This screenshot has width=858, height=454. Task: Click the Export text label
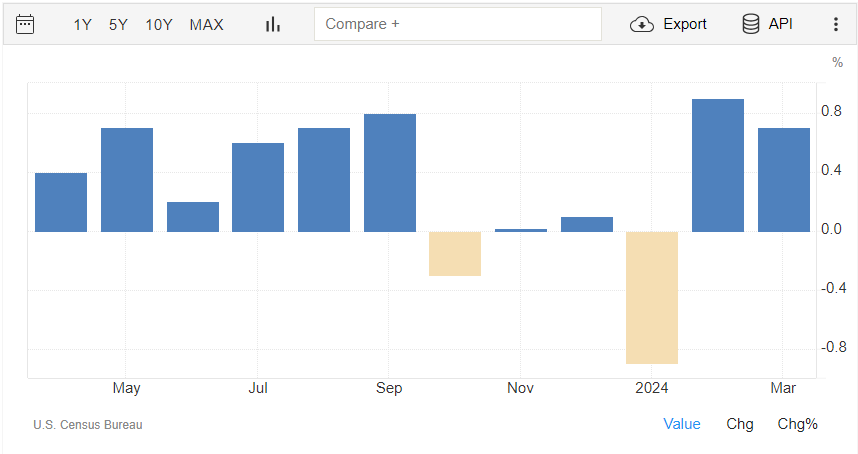pyautogui.click(x=685, y=24)
